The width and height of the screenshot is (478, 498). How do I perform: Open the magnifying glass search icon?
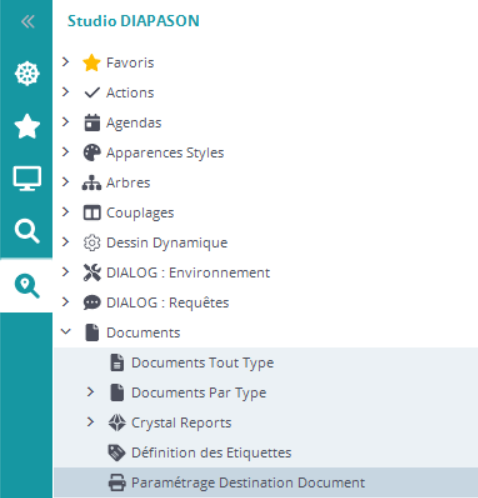pyautogui.click(x=27, y=231)
